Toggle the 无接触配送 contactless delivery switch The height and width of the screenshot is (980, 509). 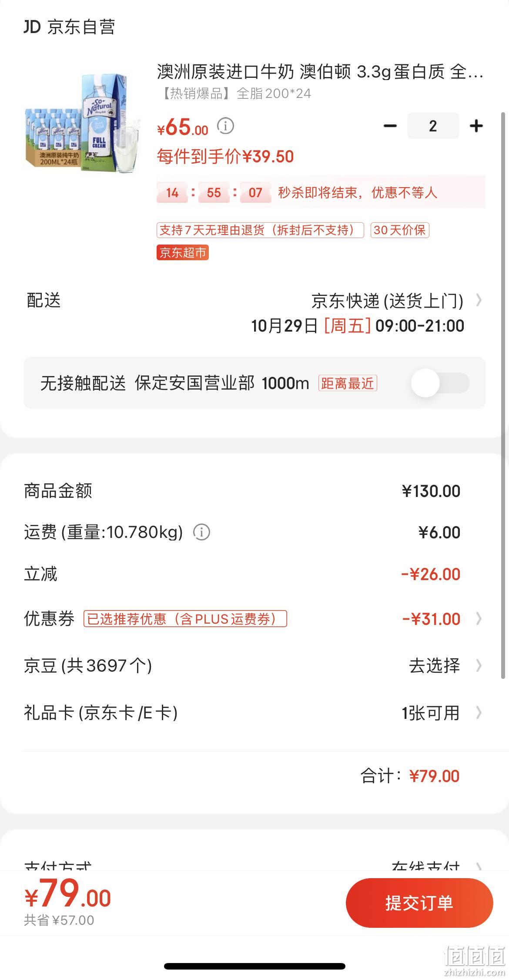[x=440, y=383]
